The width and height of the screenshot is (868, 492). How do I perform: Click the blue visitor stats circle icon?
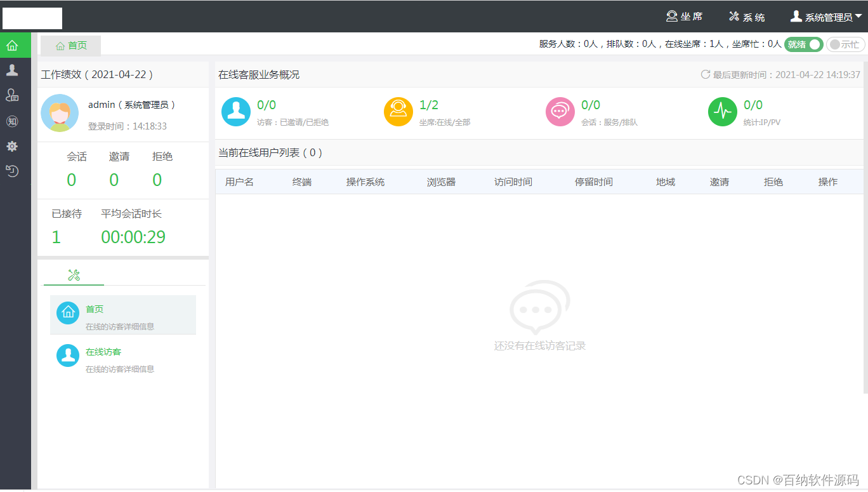tap(236, 112)
